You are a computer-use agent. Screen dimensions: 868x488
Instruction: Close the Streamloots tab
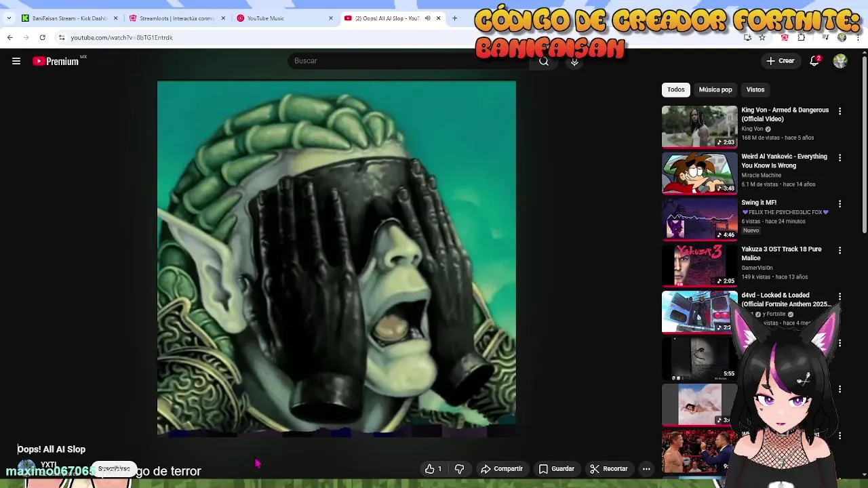(x=223, y=18)
